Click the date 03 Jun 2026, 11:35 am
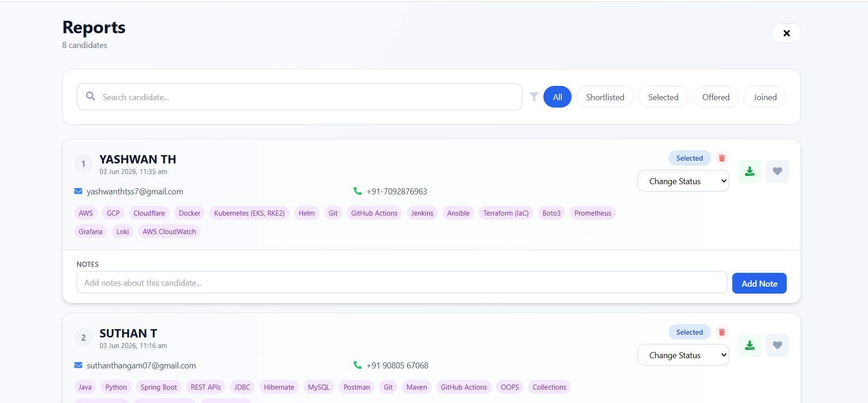This screenshot has height=403, width=868. 133,172
